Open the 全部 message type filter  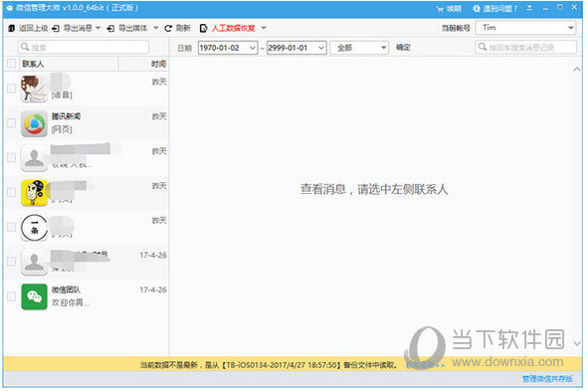[x=359, y=48]
